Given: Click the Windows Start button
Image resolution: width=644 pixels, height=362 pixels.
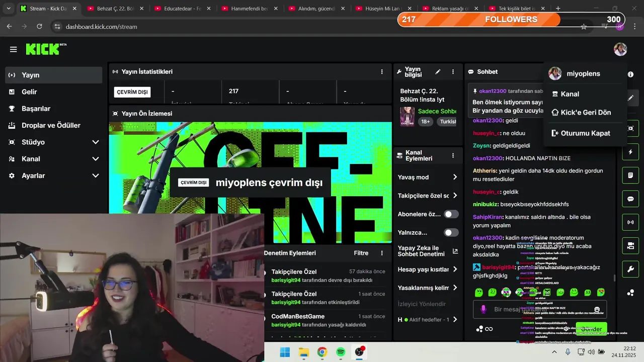Looking at the screenshot, I should 285,352.
